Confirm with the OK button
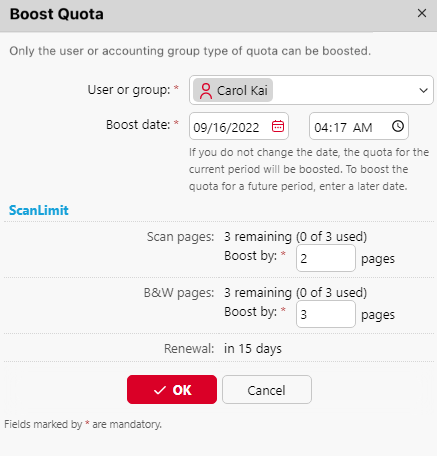The height and width of the screenshot is (456, 437). [x=172, y=390]
